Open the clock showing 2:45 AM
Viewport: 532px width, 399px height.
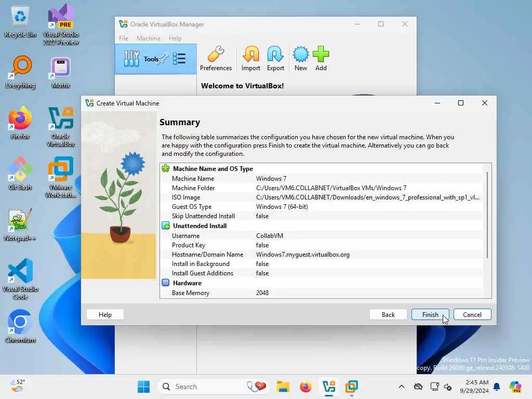point(474,387)
